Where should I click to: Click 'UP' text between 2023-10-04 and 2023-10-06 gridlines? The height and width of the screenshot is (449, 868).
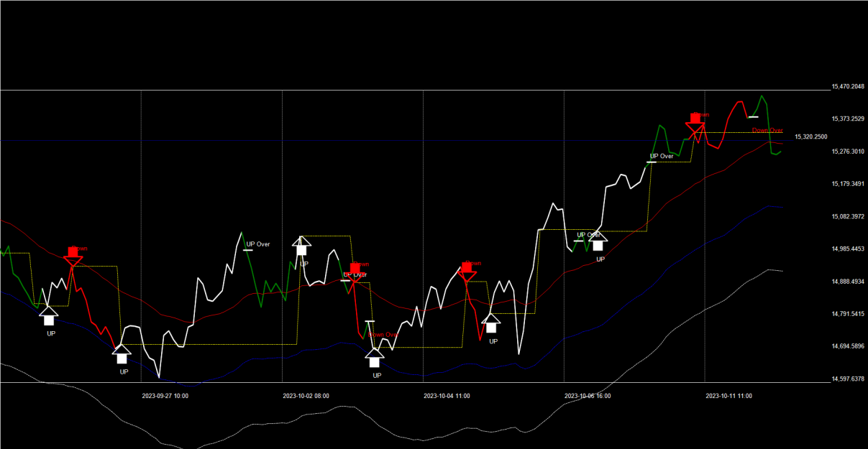tap(493, 341)
